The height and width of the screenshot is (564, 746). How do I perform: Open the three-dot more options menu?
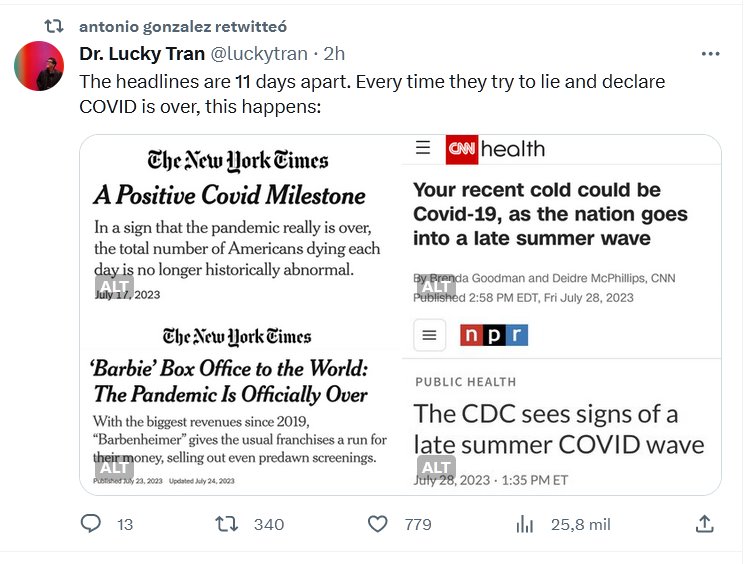[x=710, y=54]
